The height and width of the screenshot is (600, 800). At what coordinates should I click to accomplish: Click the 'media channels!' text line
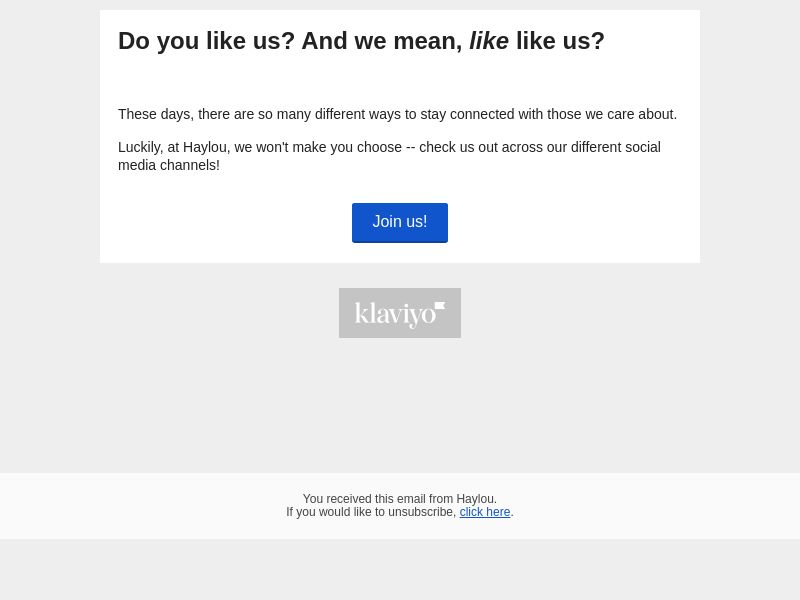(x=169, y=165)
